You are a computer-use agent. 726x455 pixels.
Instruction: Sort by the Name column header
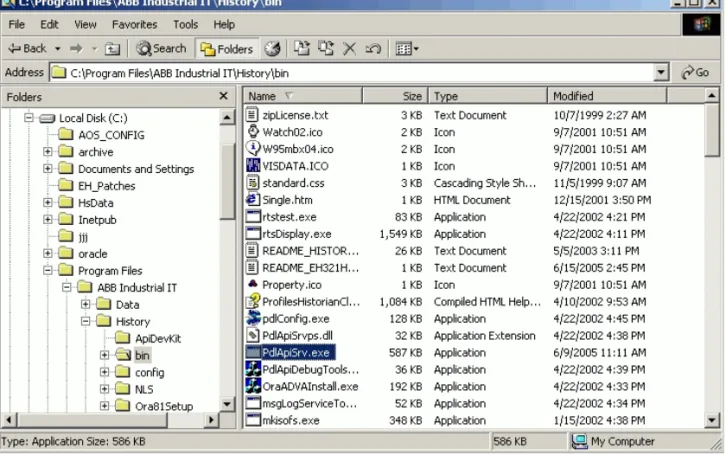303,96
